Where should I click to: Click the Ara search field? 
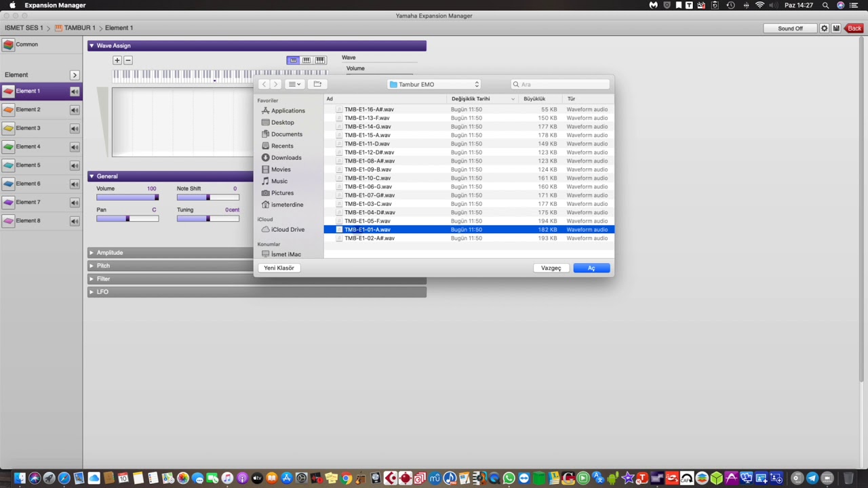point(561,84)
